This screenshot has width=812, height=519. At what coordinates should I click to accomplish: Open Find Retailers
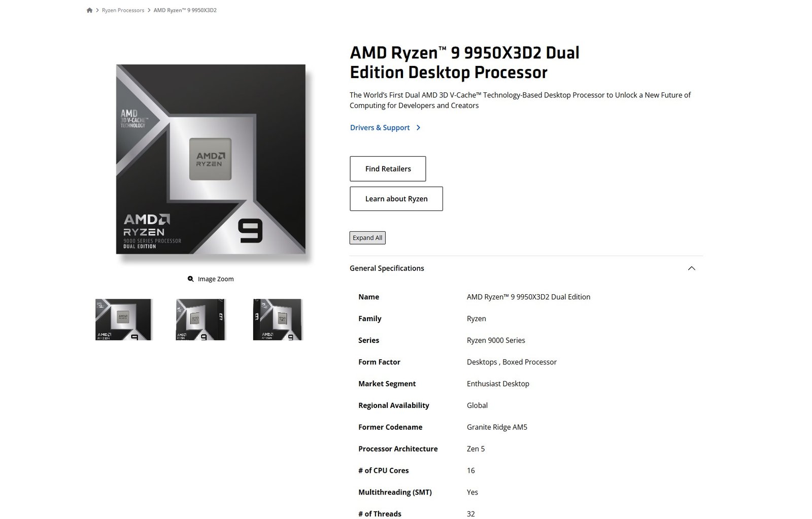[x=388, y=169]
